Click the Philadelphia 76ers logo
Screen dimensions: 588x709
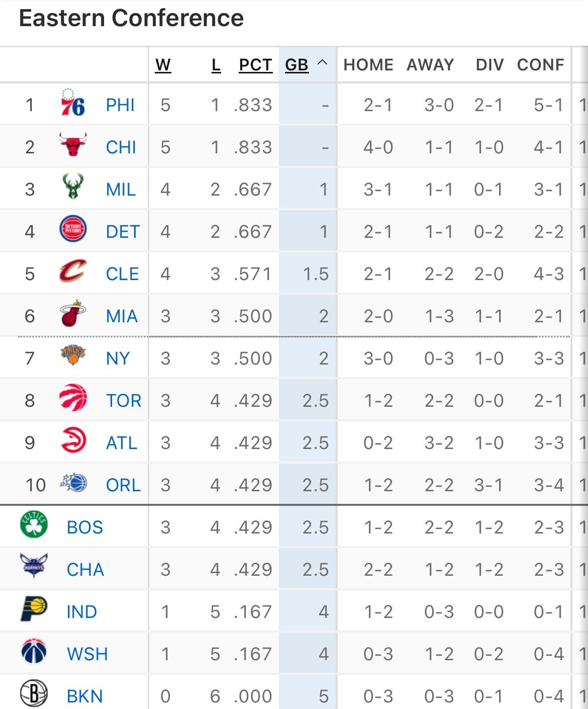click(73, 103)
